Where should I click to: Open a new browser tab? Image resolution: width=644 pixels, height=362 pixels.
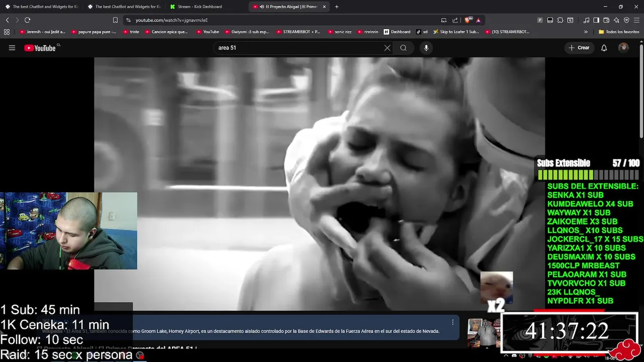pos(337,7)
